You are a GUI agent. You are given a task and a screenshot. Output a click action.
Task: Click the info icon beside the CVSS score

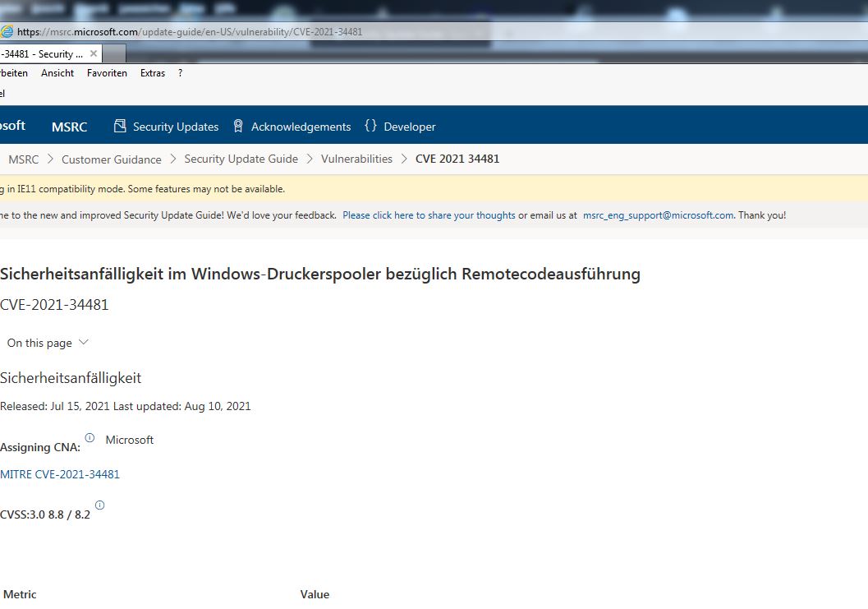pos(99,505)
